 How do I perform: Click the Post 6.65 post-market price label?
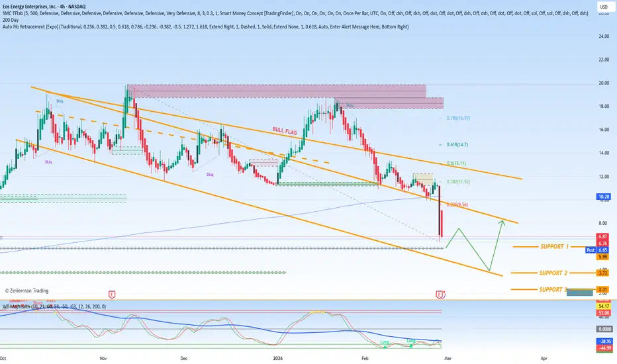(597, 250)
